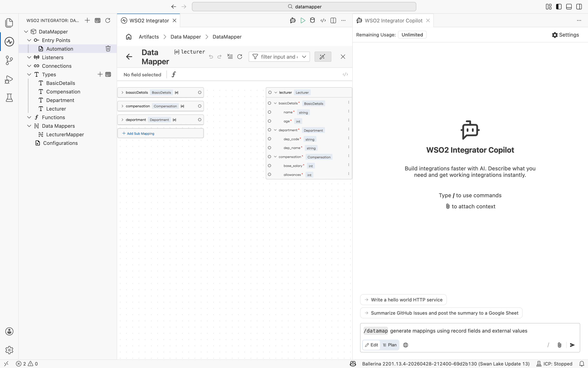Toggle the secondary side bar

579,7
